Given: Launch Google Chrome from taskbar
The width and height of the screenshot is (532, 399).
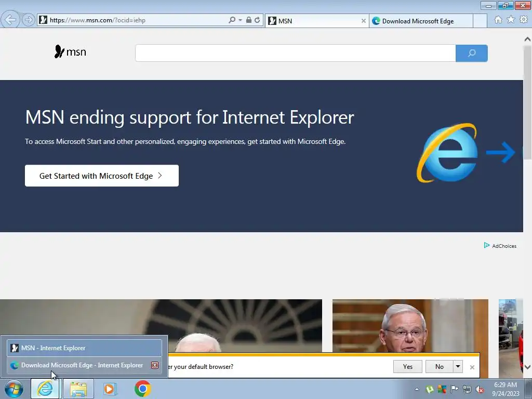Looking at the screenshot, I should click(x=142, y=389).
